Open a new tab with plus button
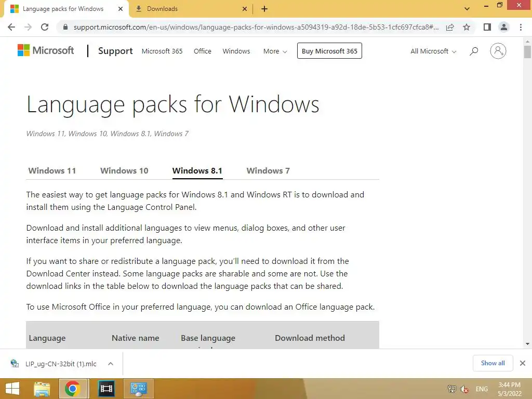532x399 pixels. click(264, 9)
